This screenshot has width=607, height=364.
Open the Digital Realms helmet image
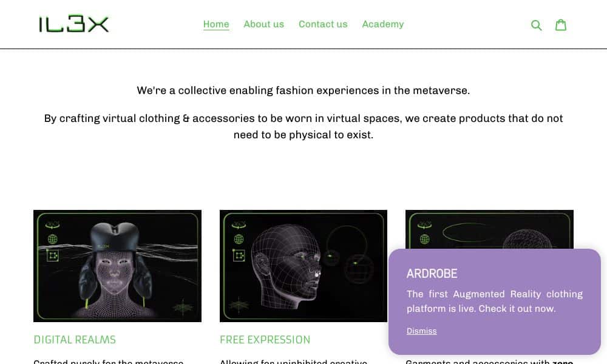(x=117, y=266)
